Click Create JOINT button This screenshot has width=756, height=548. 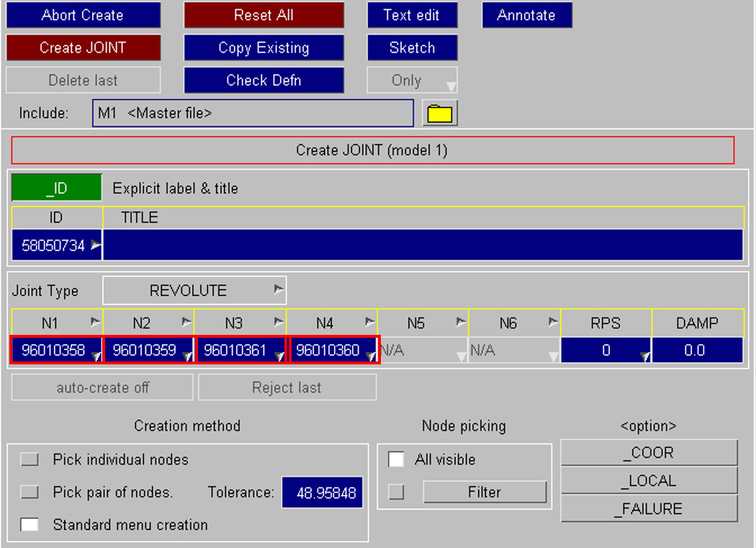pyautogui.click(x=83, y=48)
